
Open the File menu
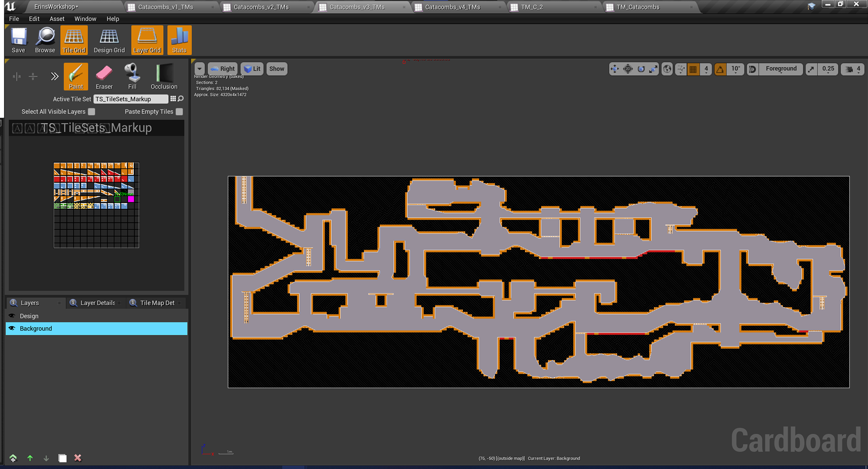click(x=14, y=19)
